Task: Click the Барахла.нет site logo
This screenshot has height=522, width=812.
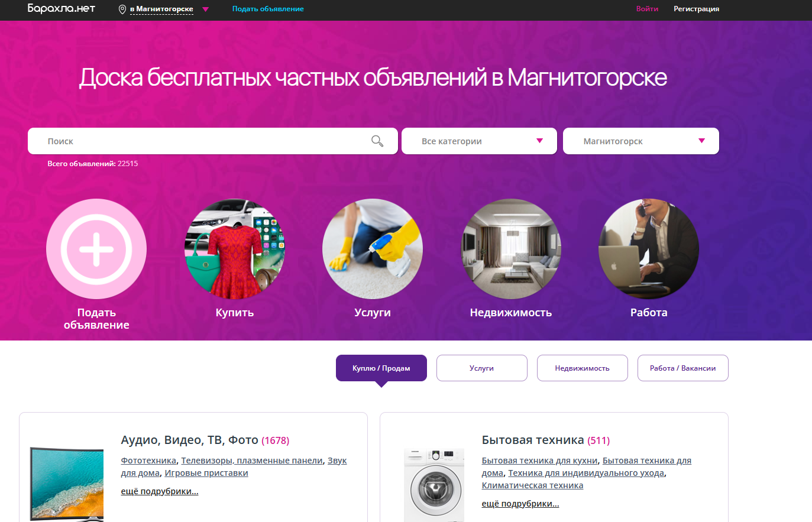Action: point(62,9)
